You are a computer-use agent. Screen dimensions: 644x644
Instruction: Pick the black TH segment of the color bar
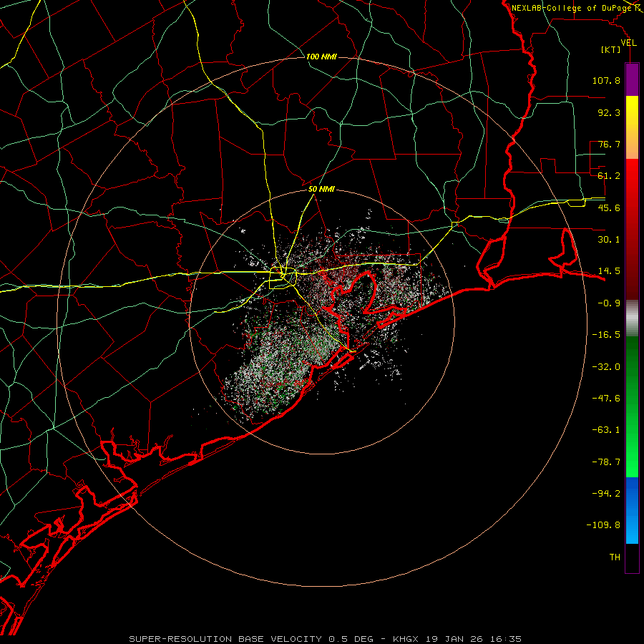pos(632,558)
